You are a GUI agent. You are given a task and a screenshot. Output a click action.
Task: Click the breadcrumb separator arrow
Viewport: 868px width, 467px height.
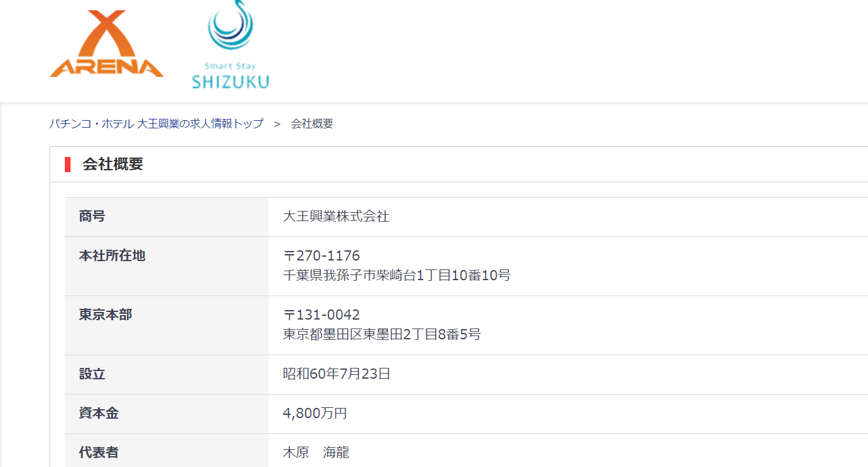click(277, 124)
